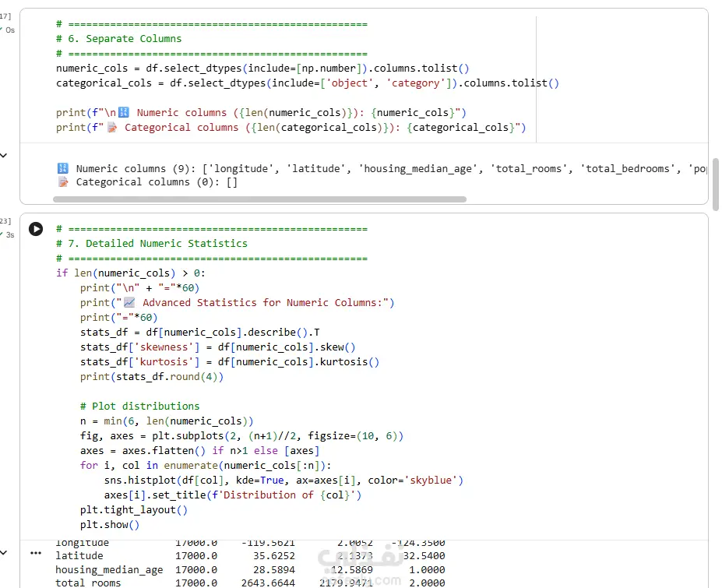Click the stats_df['skewness'] line

pos(218,347)
